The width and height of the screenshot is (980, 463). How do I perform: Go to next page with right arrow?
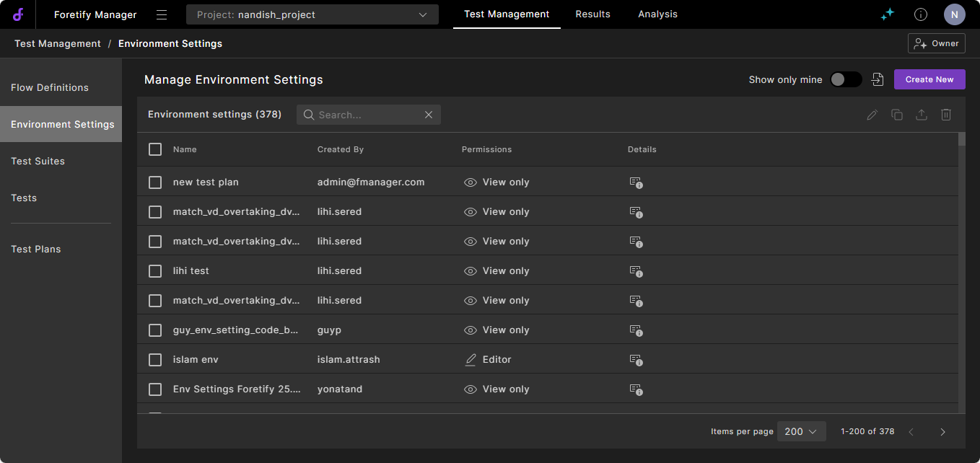coord(942,431)
